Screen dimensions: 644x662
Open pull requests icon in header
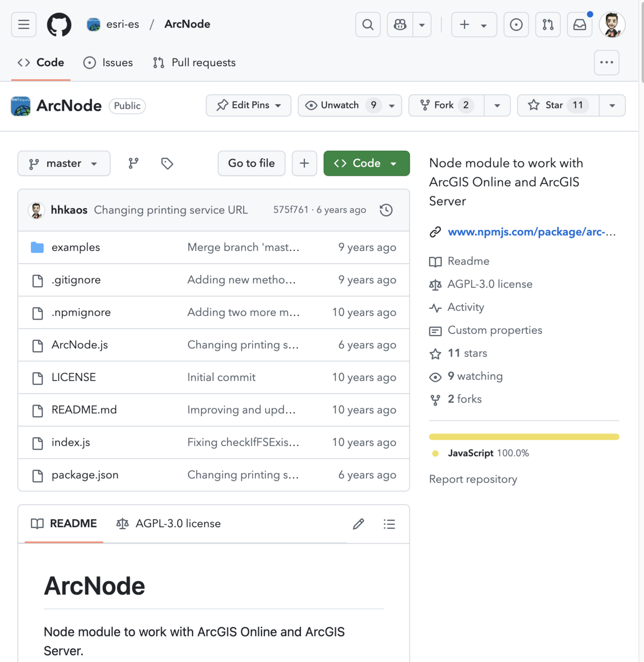(548, 25)
